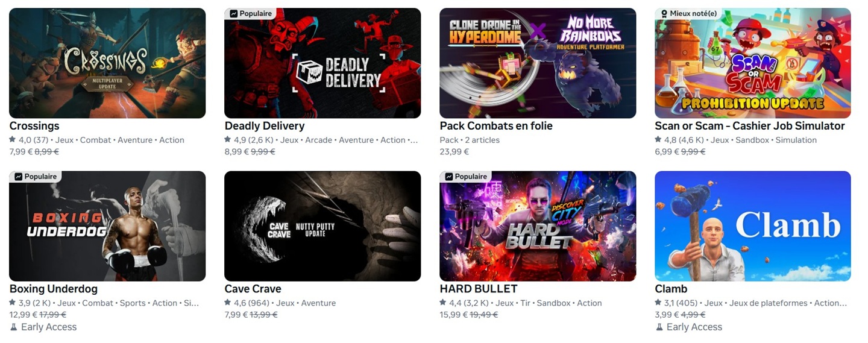Click the star rating icon for Crossings
The height and width of the screenshot is (343, 868).
13,140
